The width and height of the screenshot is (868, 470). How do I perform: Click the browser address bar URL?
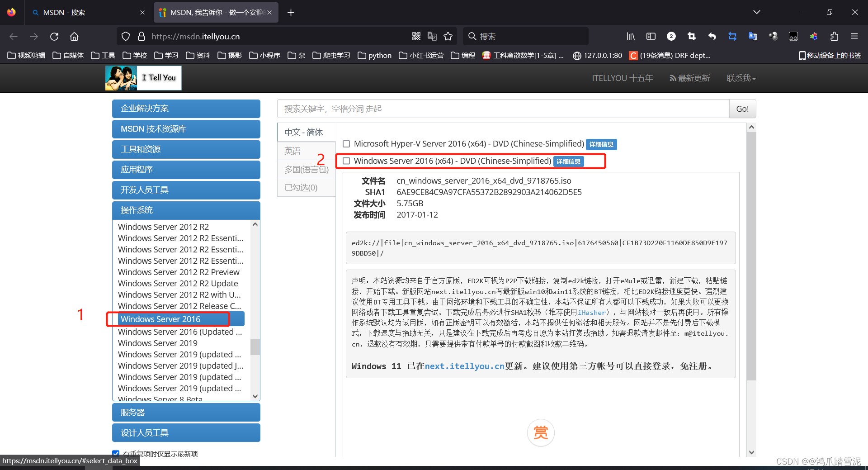click(x=196, y=37)
